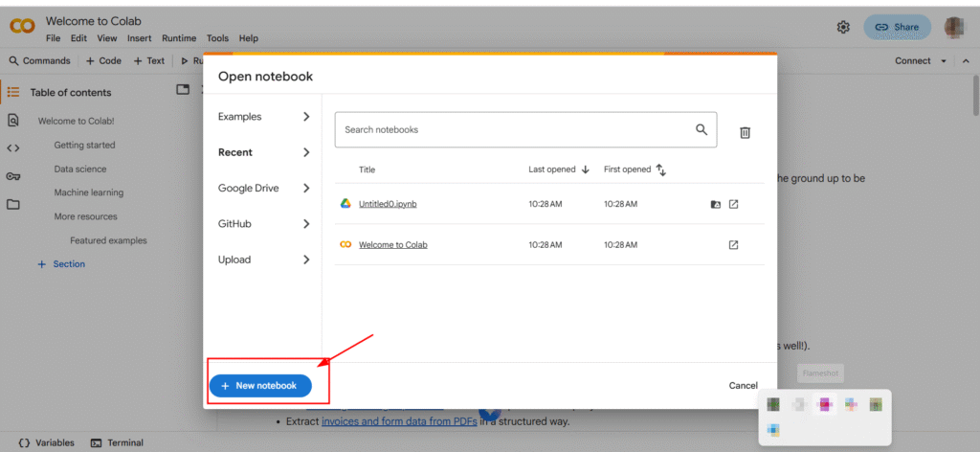Focus the Search notebooks field
The height and width of the screenshot is (452, 980).
(525, 129)
